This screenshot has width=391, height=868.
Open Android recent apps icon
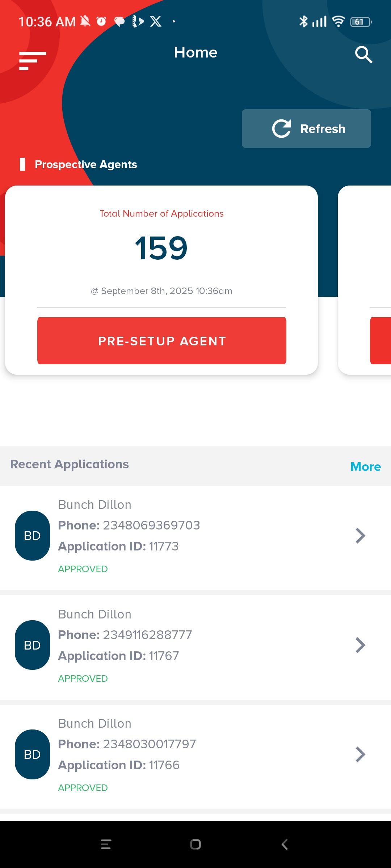pos(106,844)
